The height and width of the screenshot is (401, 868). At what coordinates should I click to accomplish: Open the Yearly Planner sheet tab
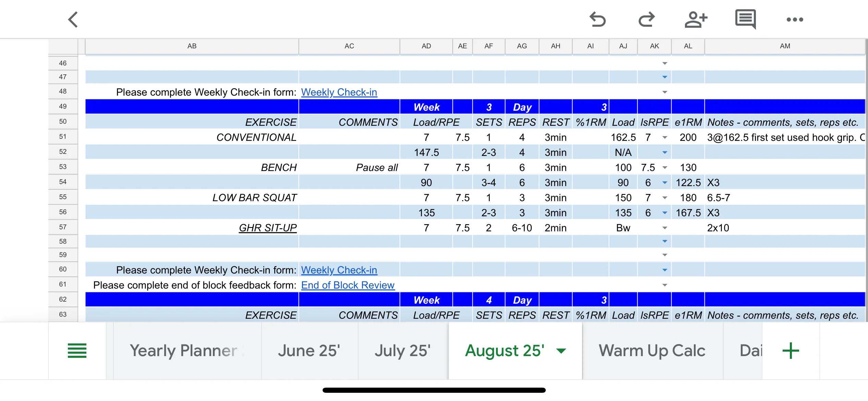[183, 351]
